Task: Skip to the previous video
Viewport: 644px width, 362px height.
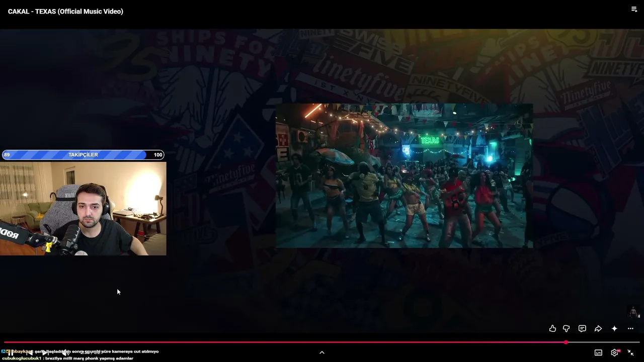Action: click(29, 352)
